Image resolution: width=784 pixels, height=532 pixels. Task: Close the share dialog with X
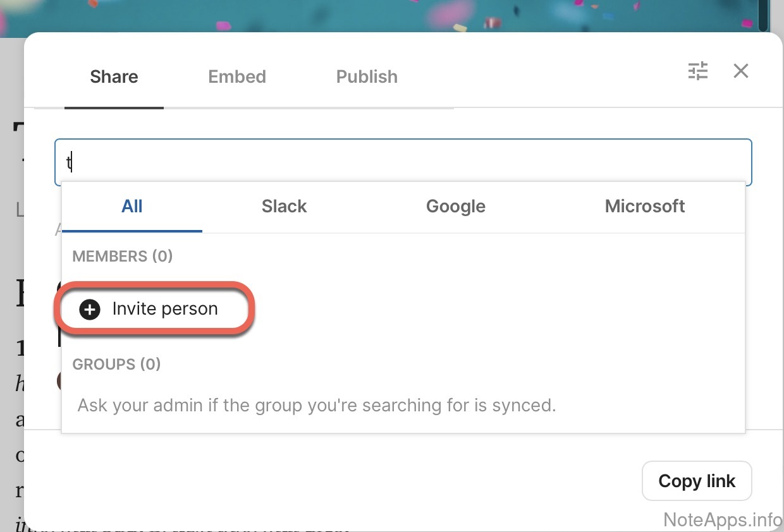740,71
